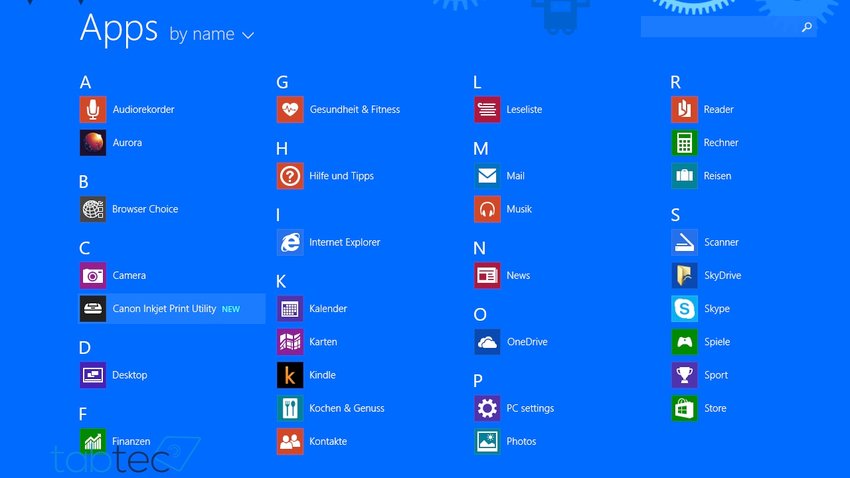This screenshot has height=478, width=850.
Task: Launch the Scanner app icon
Action: [684, 242]
